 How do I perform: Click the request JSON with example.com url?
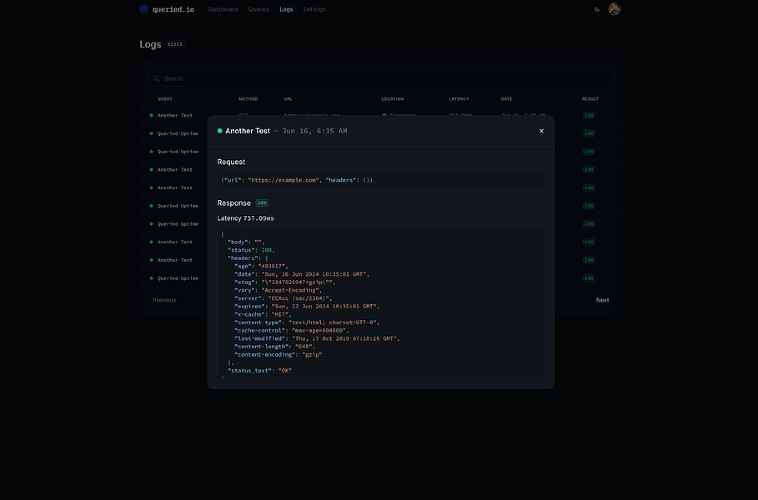click(381, 180)
